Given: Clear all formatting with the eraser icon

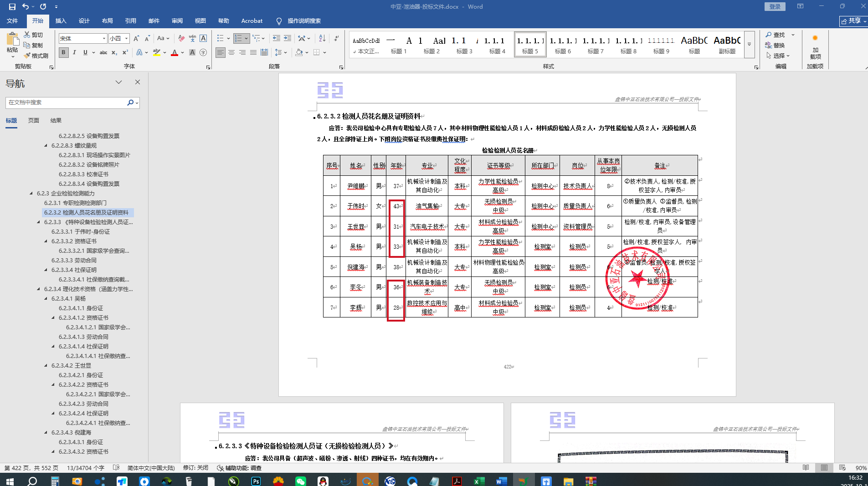Looking at the screenshot, I should (181, 39).
